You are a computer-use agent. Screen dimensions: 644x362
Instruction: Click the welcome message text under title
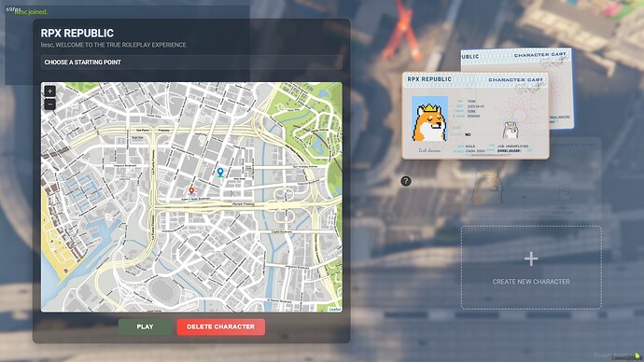113,45
